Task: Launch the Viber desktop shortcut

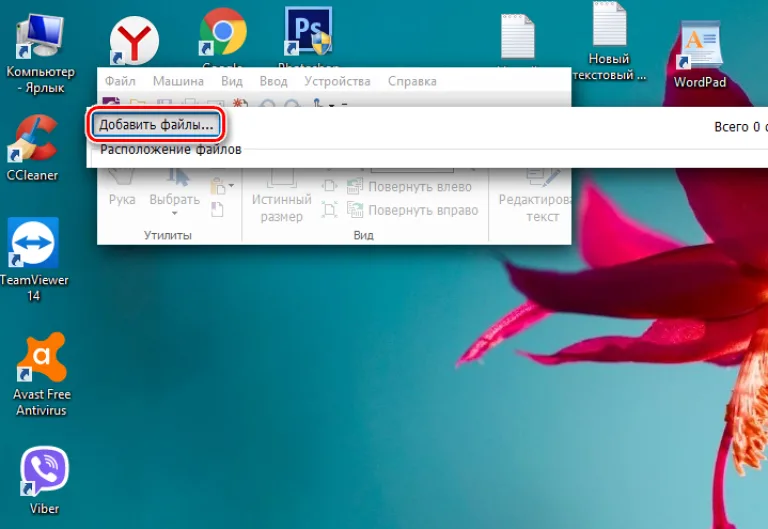Action: click(44, 481)
